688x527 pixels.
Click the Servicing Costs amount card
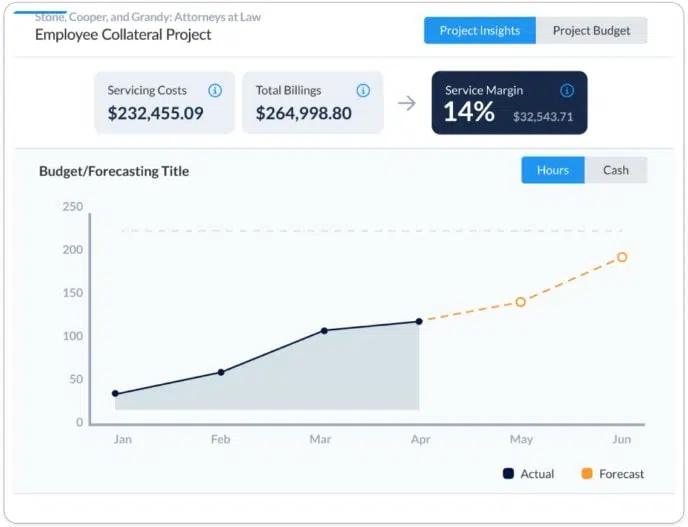[165, 103]
